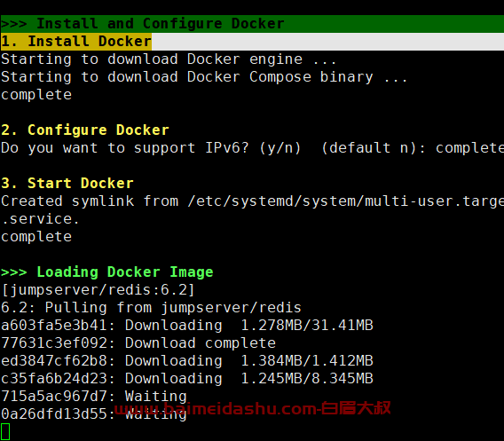Click layer ID ed3847cf62b8
Viewport: 504px width, 441px height.
coord(53,360)
